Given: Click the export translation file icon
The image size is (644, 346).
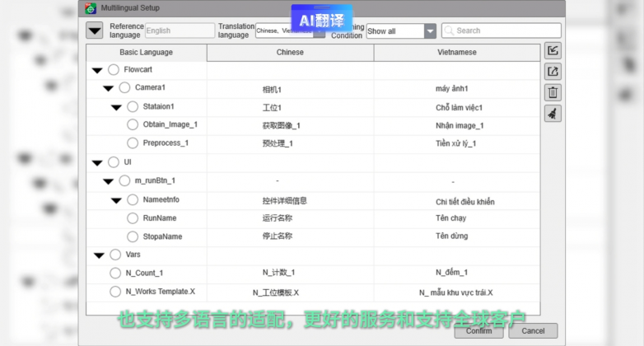Looking at the screenshot, I should (553, 72).
